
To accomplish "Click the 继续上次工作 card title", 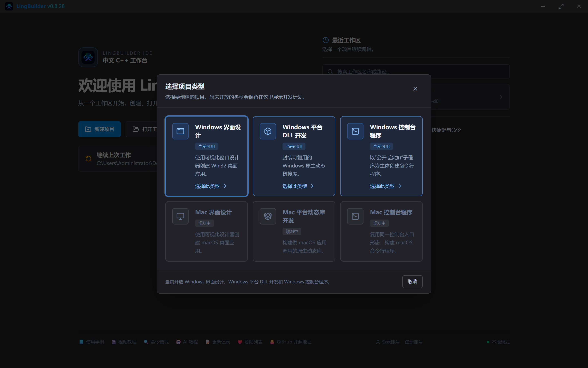I will (114, 155).
